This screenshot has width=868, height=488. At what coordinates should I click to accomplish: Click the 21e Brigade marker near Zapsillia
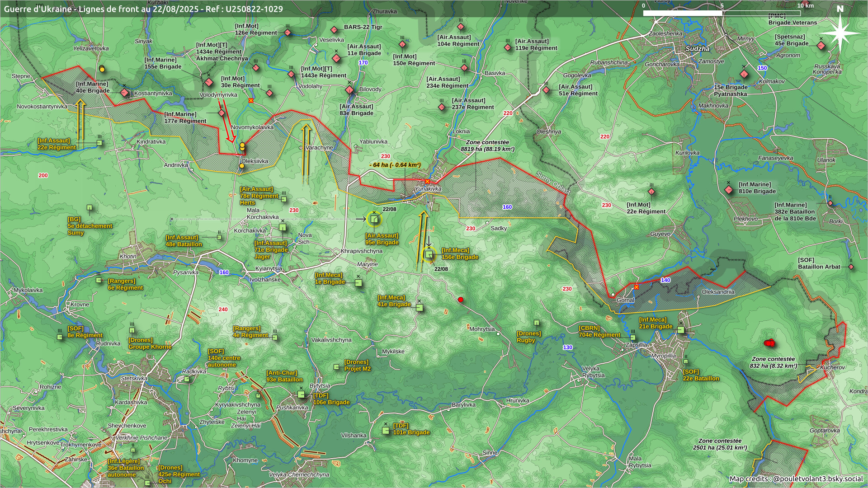[681, 330]
